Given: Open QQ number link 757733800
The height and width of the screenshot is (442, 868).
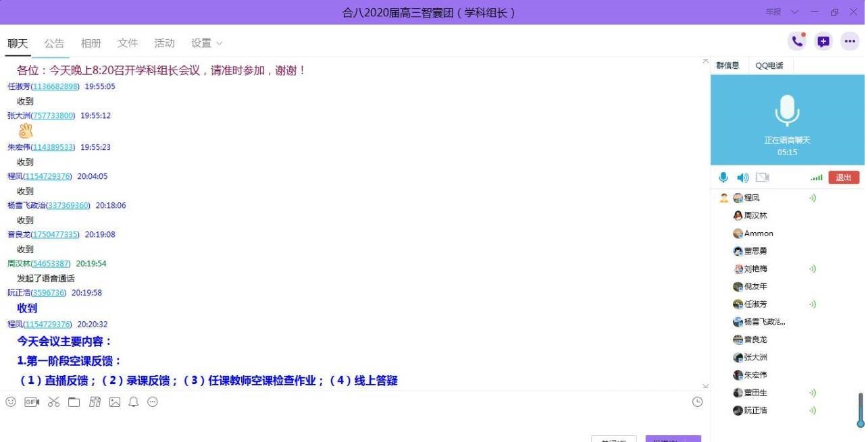Looking at the screenshot, I should (x=53, y=115).
